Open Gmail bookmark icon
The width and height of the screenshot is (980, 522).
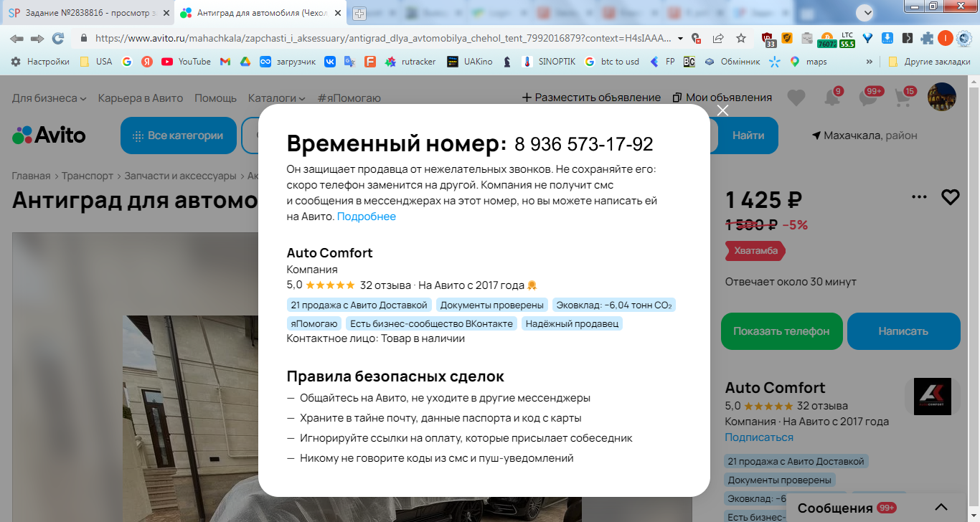225,62
